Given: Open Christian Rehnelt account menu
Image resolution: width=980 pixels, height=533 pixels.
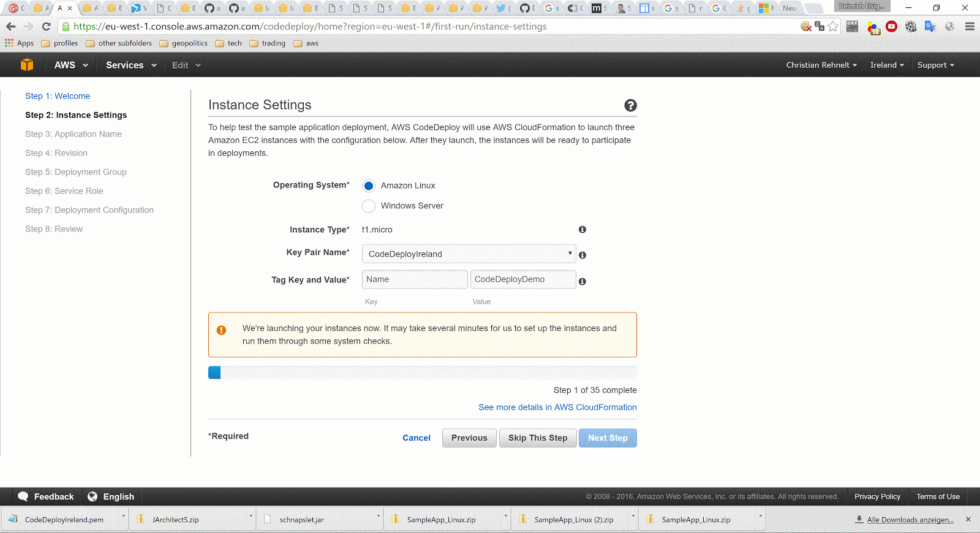Looking at the screenshot, I should (x=821, y=65).
